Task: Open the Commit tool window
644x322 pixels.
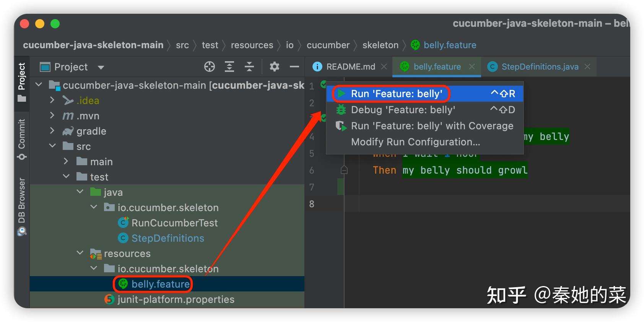Action: click(x=22, y=140)
